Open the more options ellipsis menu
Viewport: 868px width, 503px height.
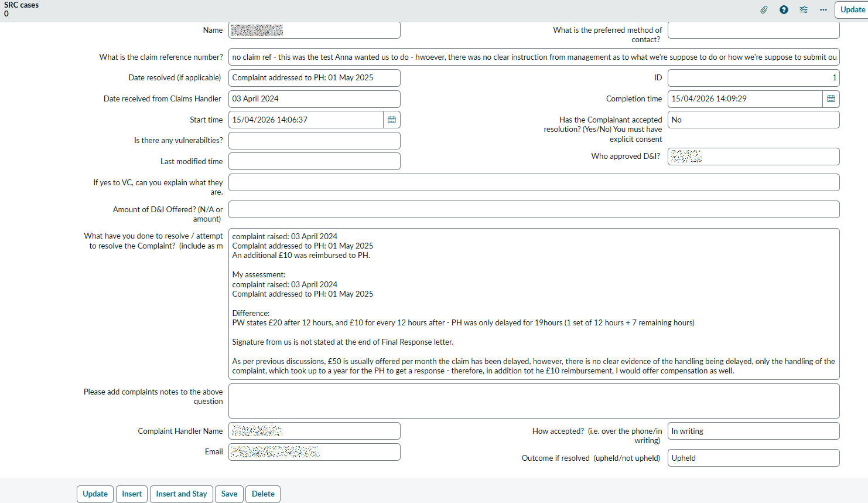[x=823, y=9]
